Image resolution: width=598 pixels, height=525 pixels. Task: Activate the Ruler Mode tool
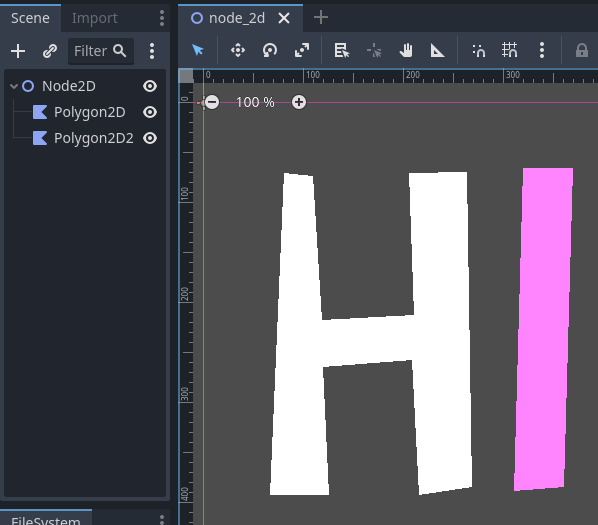pos(437,50)
